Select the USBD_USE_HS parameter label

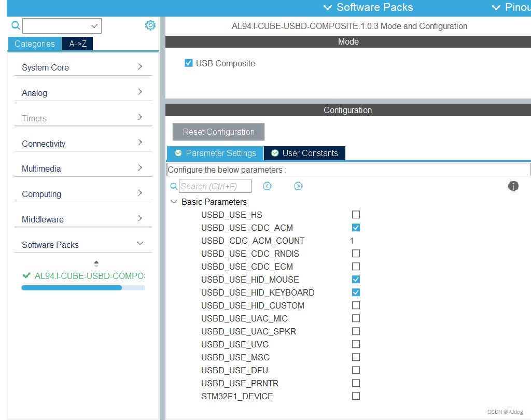click(232, 215)
